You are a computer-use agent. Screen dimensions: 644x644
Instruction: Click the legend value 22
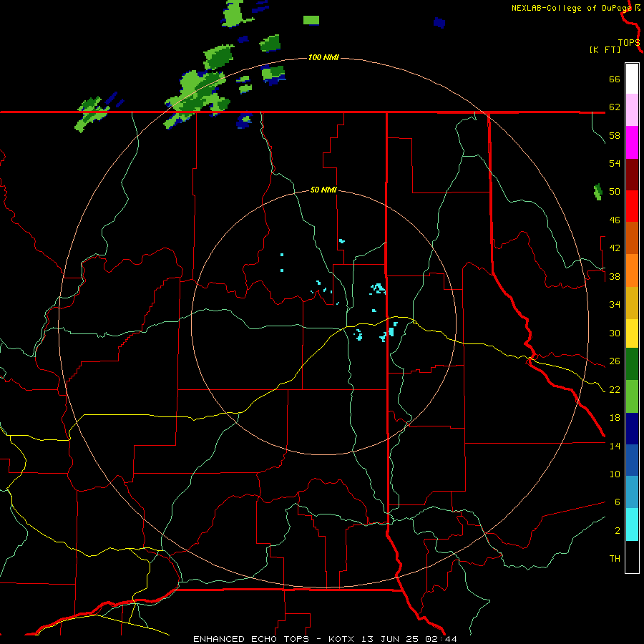click(x=615, y=389)
